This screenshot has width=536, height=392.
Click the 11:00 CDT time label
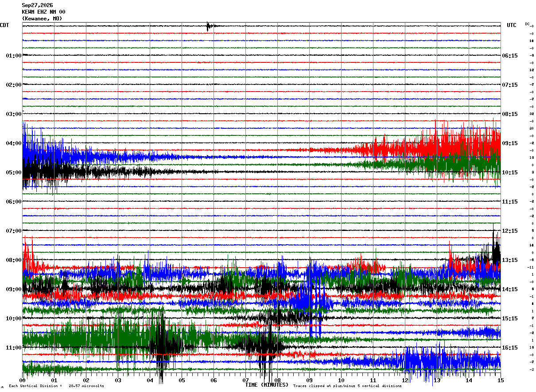coord(14,348)
